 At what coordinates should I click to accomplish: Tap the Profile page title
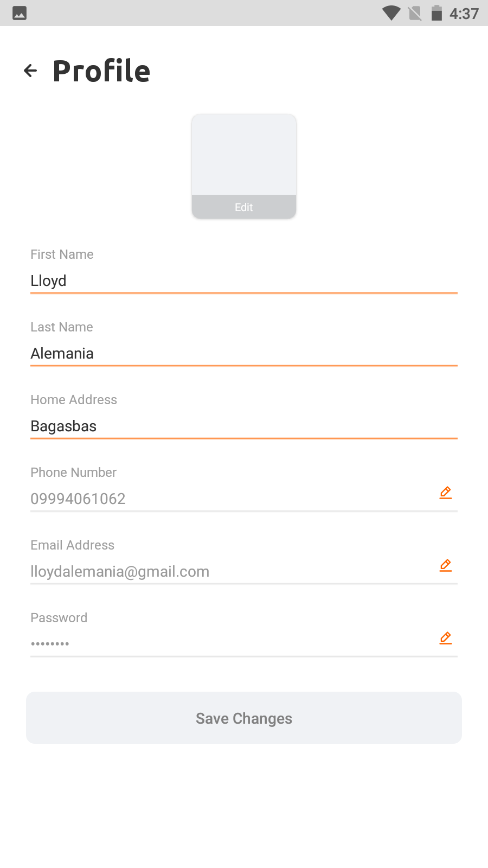[x=101, y=71]
